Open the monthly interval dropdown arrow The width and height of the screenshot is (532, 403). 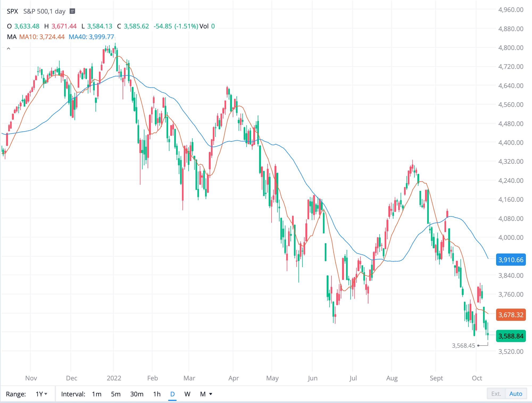(x=211, y=394)
